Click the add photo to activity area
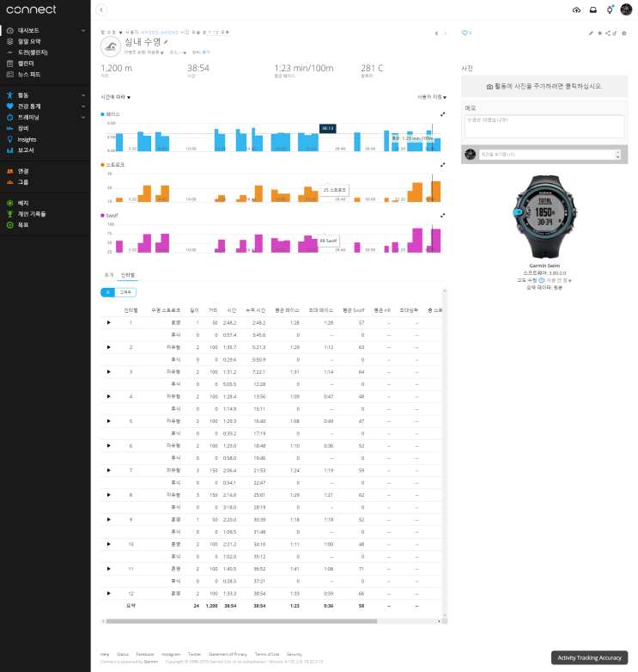Viewport: 638px width, 672px height. [x=544, y=86]
